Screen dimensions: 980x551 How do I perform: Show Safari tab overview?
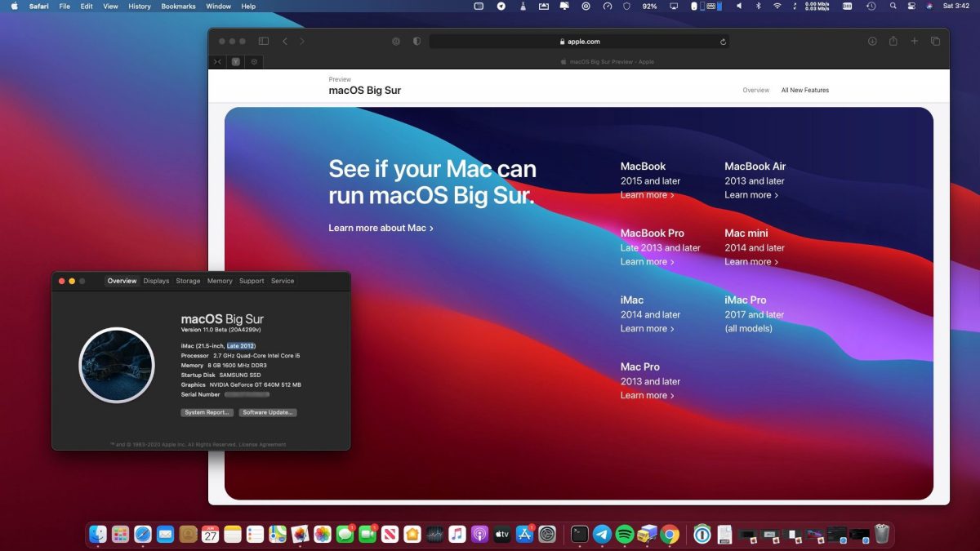pyautogui.click(x=936, y=41)
